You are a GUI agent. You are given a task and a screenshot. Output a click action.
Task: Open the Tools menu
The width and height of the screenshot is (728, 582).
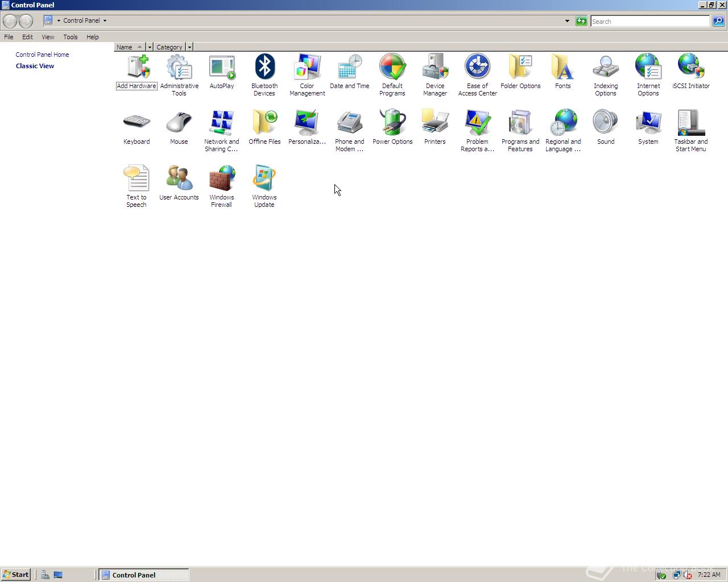[x=71, y=37]
